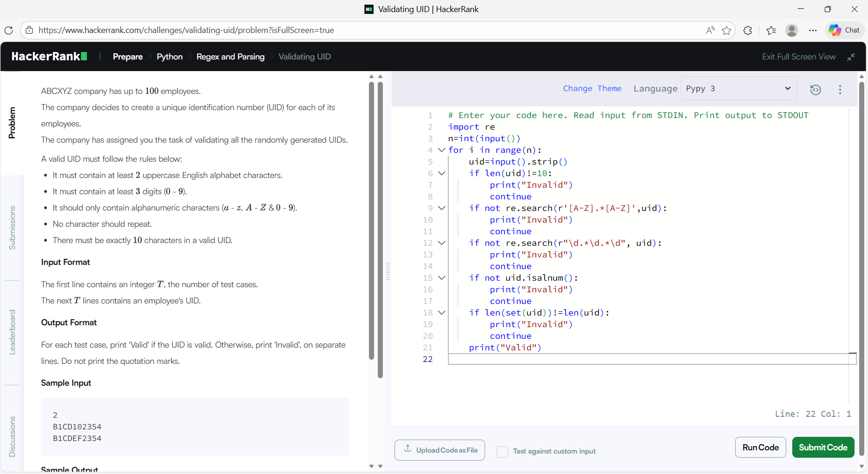Image resolution: width=868 pixels, height=474 pixels.
Task: Click the browser refresh icon
Action: pyautogui.click(x=8, y=30)
